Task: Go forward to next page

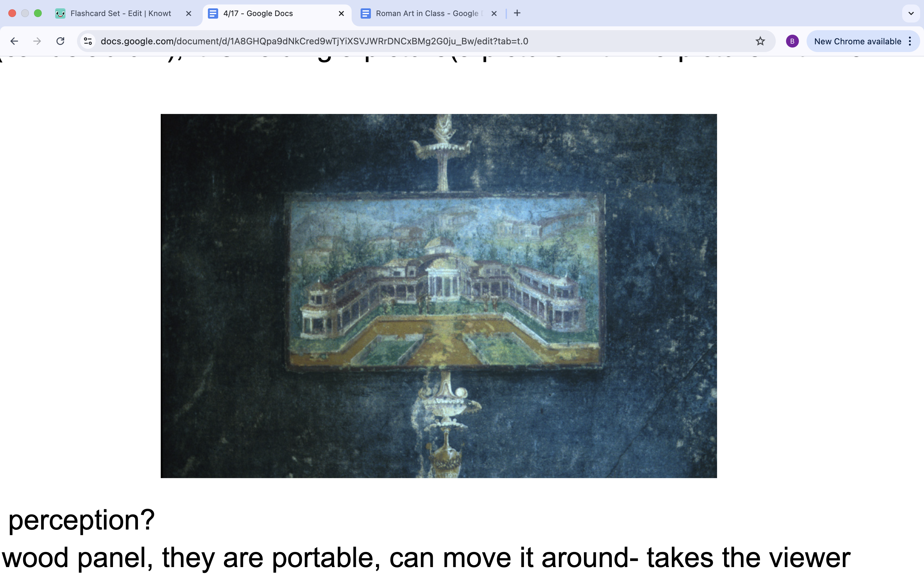Action: pos(37,41)
